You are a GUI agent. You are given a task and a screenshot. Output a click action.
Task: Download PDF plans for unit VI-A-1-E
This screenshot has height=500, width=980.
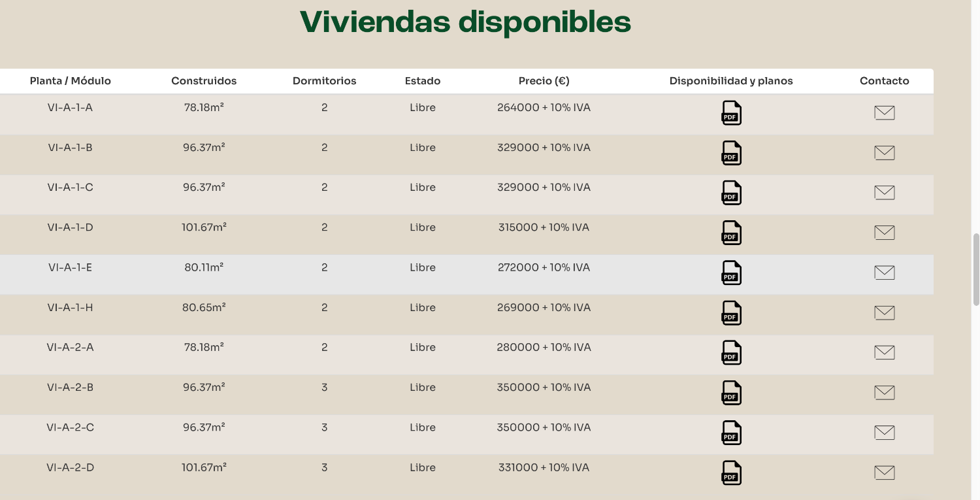[x=731, y=273]
